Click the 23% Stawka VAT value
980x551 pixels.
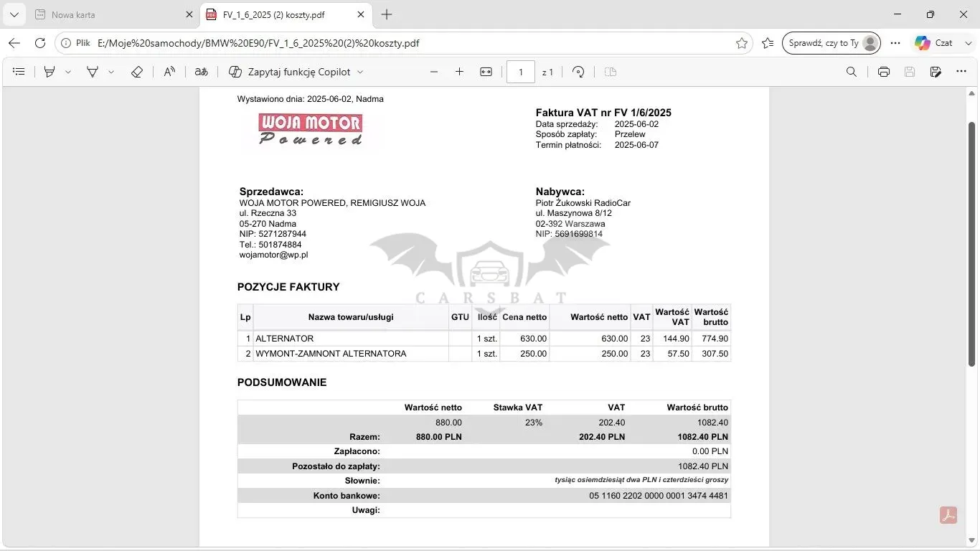pyautogui.click(x=534, y=423)
